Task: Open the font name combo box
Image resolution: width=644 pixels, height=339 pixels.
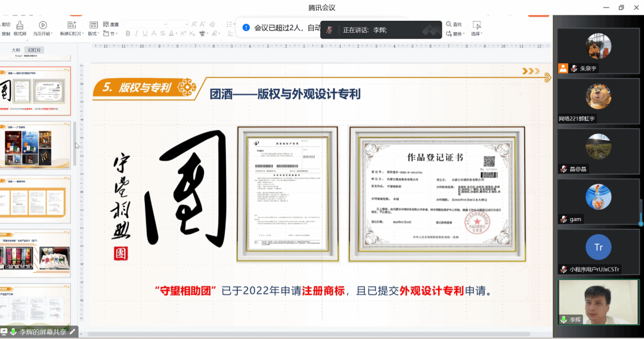Action: pos(145,24)
